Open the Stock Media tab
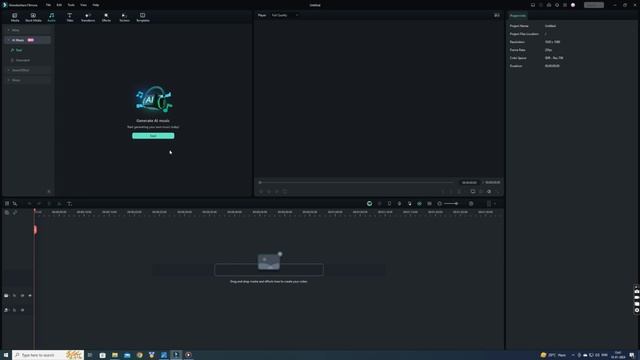Screen dimensions: 640x360 pos(33,17)
